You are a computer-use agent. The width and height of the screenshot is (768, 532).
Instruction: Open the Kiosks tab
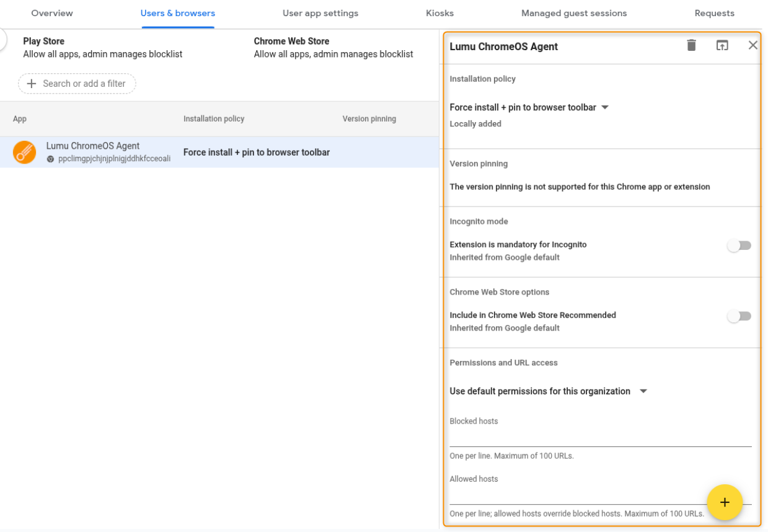(439, 13)
